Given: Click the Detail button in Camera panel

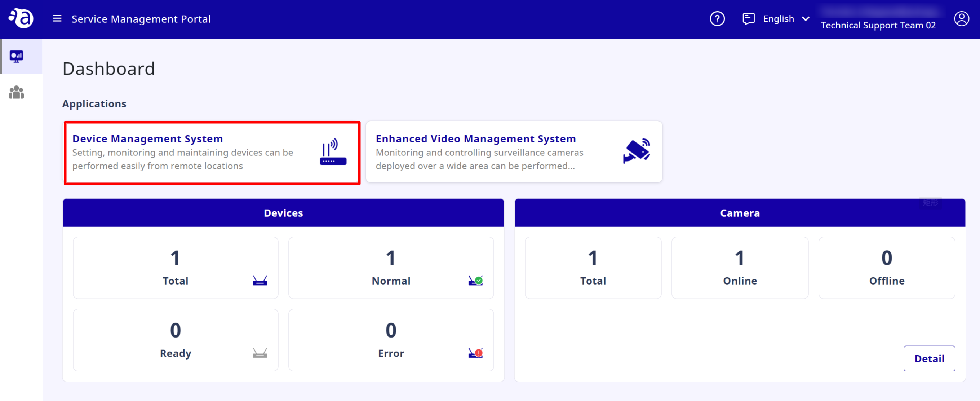Looking at the screenshot, I should pos(930,358).
